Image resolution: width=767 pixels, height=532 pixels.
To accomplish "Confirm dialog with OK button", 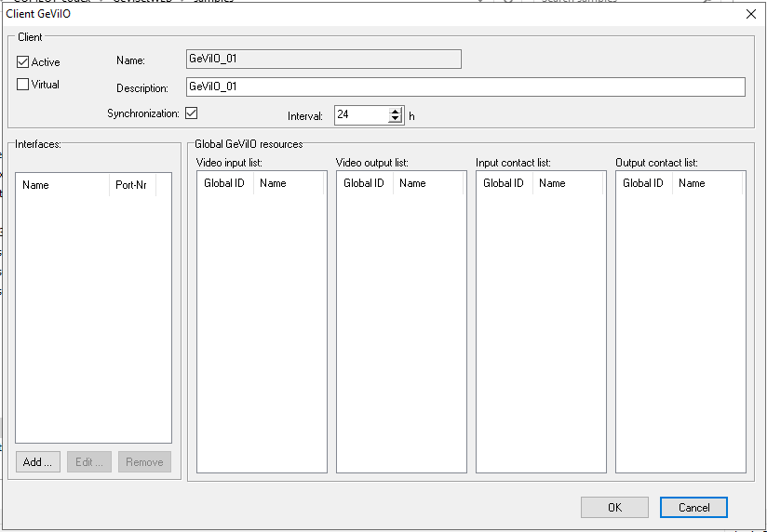I will click(614, 508).
